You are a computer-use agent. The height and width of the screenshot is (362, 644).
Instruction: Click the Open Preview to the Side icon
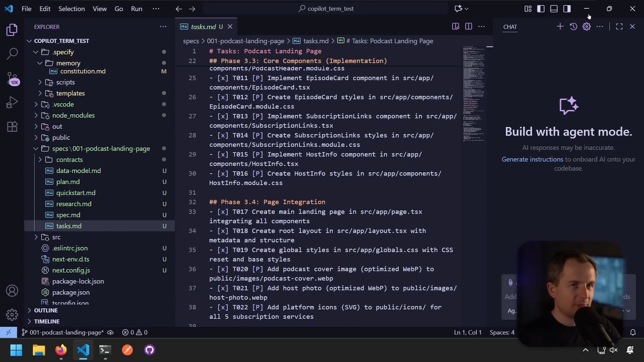point(455,26)
